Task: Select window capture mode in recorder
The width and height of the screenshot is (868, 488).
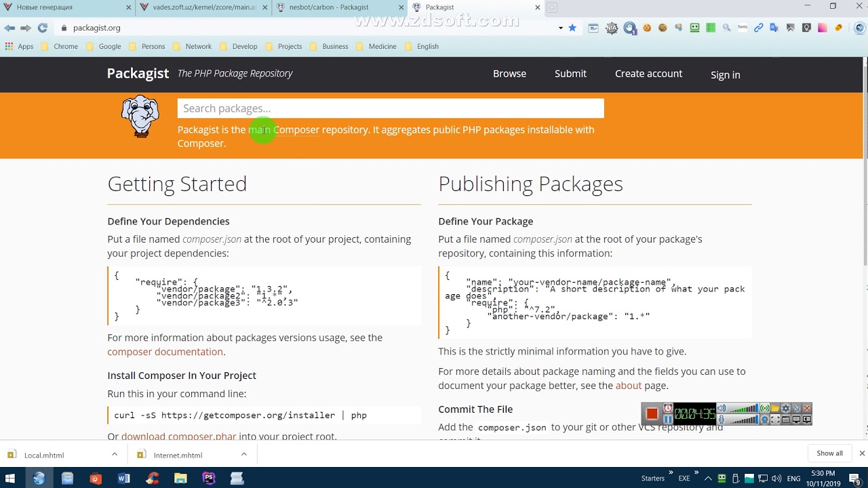Action: click(x=786, y=420)
